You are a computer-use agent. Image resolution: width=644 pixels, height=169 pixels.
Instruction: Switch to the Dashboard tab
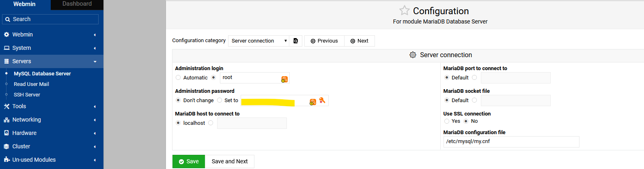(x=77, y=4)
